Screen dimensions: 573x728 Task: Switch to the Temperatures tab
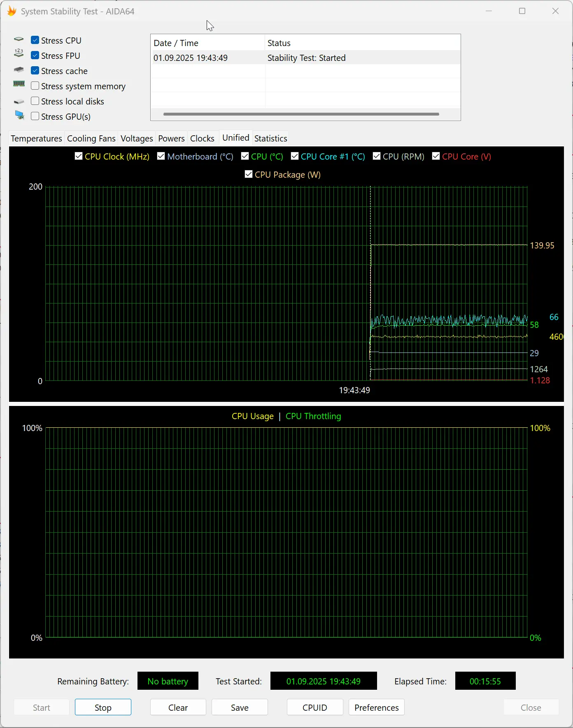pos(36,138)
